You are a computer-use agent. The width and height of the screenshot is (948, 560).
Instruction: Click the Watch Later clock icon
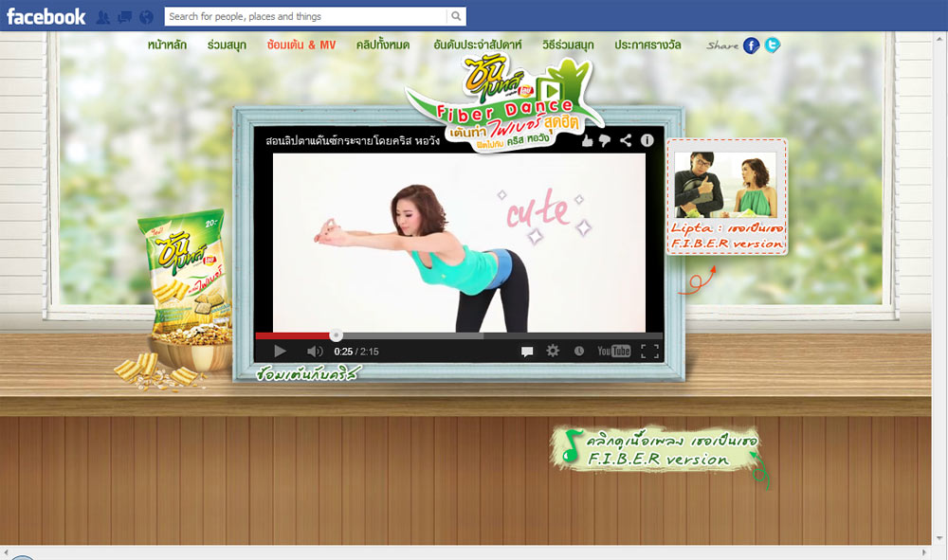pos(579,351)
